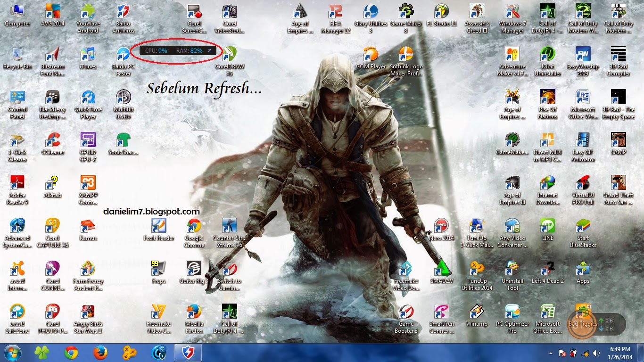Open Rise Of Nations shortcut
Image resolution: width=644 pixels, height=362 pixels.
[548, 104]
